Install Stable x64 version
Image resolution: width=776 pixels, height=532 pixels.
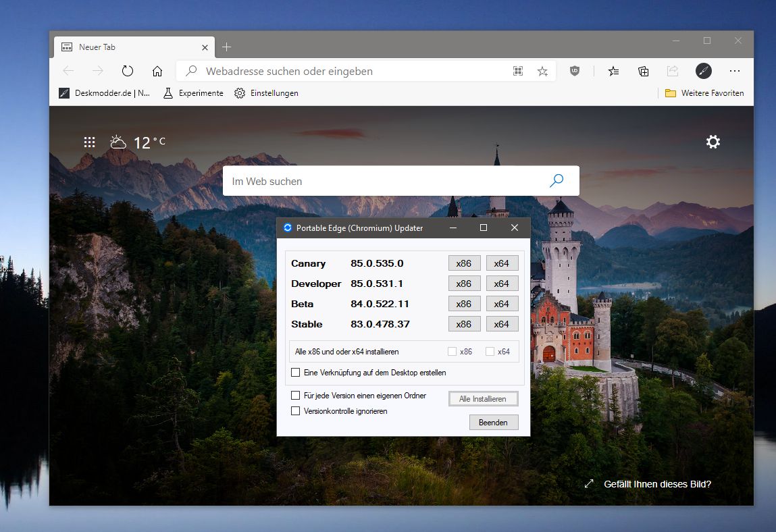[502, 324]
